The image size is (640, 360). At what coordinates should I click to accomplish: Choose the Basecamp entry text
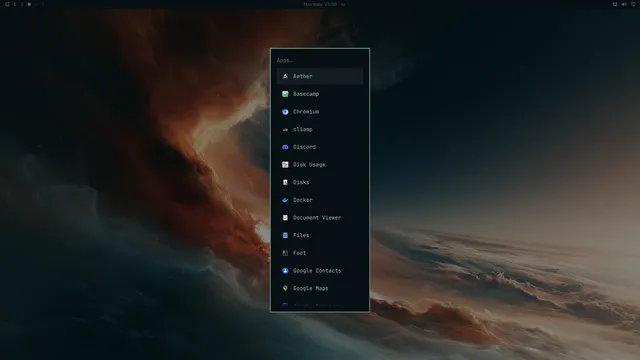[306, 94]
